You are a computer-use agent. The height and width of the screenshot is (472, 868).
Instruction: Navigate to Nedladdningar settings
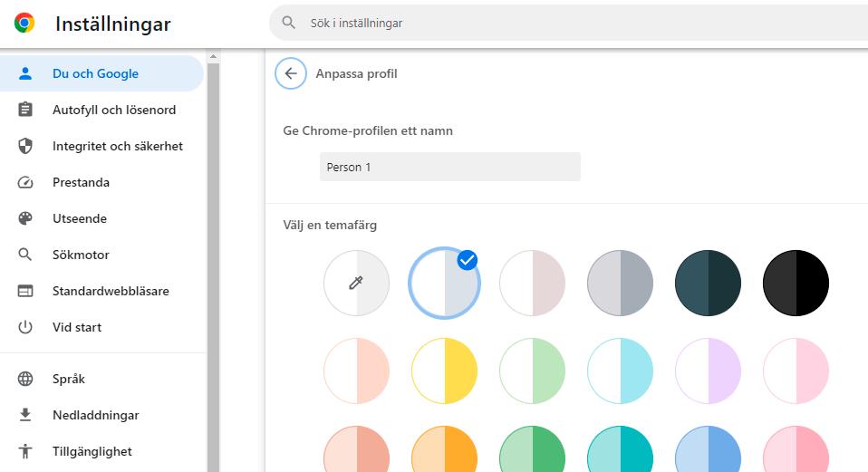pyautogui.click(x=95, y=415)
